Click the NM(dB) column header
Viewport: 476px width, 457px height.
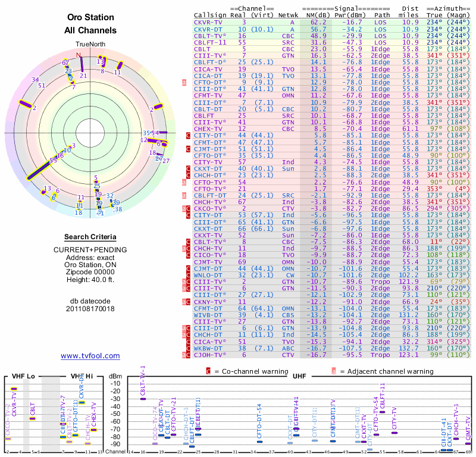click(x=318, y=15)
